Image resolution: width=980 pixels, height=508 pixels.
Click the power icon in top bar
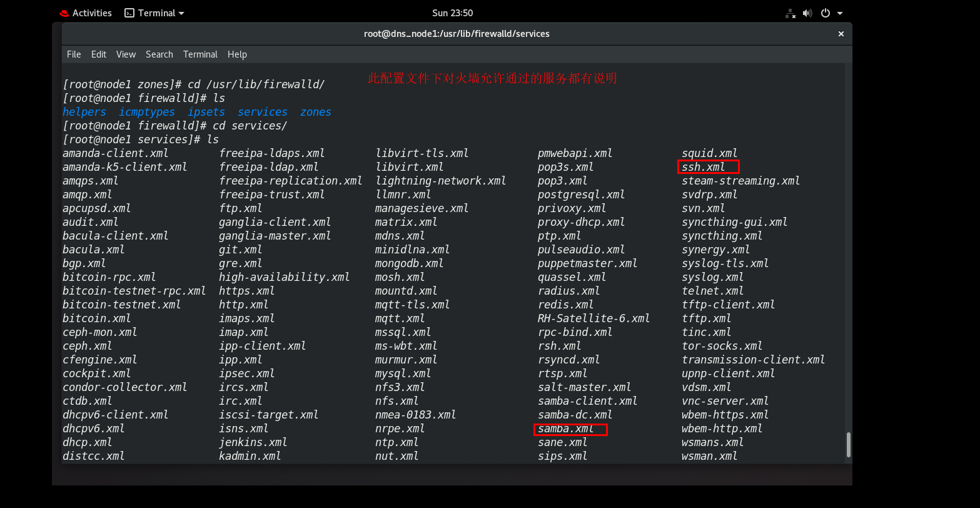(x=826, y=13)
